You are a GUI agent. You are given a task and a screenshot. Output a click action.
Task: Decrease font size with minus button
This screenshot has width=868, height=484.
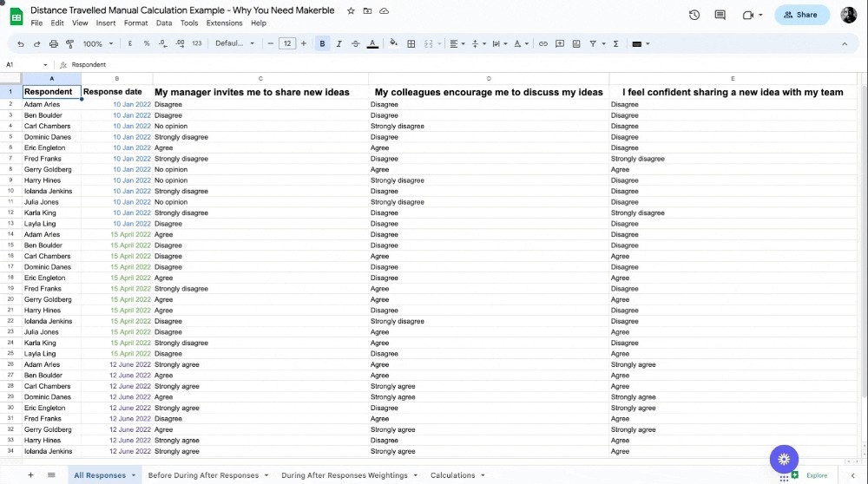pos(270,43)
